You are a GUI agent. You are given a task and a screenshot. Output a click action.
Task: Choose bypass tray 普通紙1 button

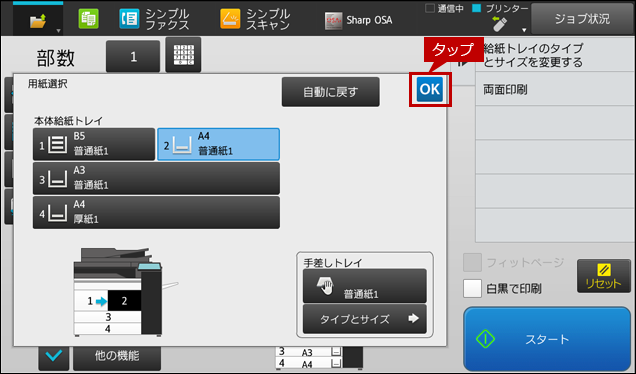(x=365, y=286)
